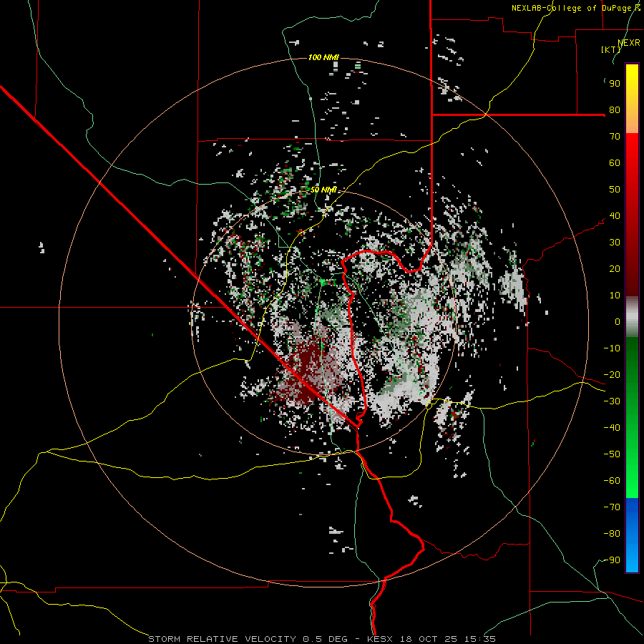644x644 pixels.
Task: Click the -30 tick label on the velocity scale
Action: (x=612, y=401)
